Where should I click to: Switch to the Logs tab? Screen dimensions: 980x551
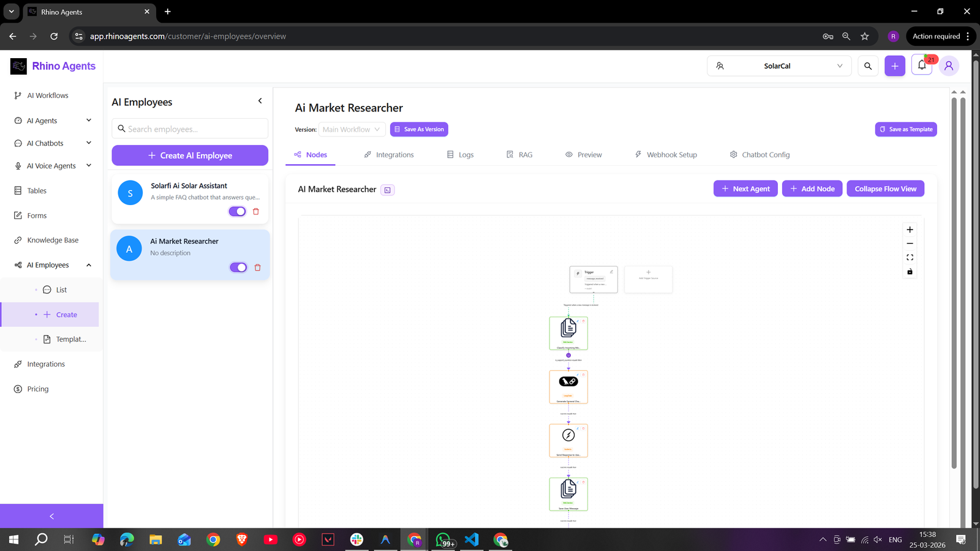[461, 154]
